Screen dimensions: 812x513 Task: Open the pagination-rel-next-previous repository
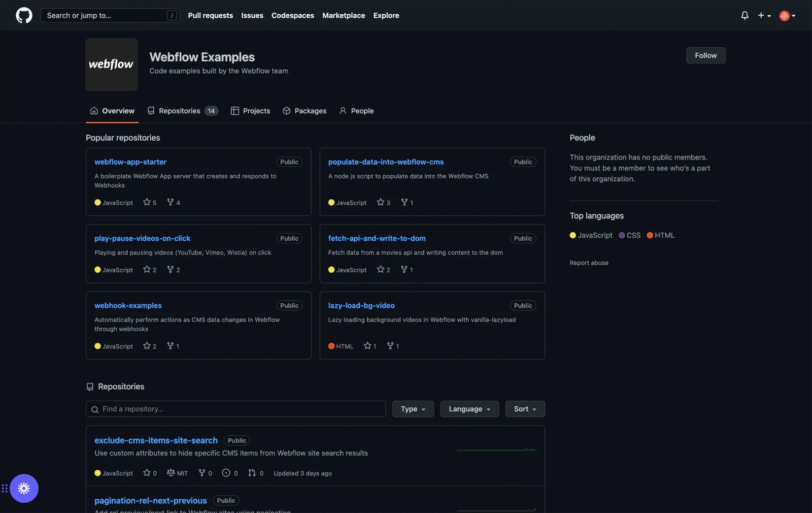pyautogui.click(x=151, y=500)
